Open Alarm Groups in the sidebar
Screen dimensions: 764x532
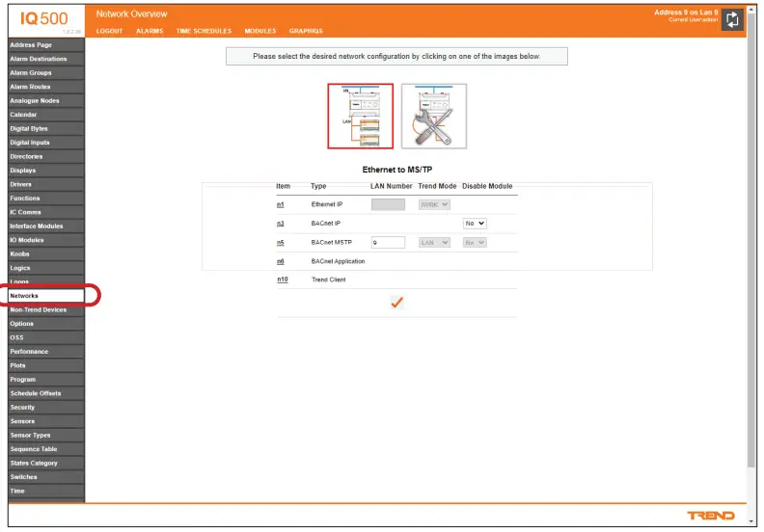coord(46,72)
